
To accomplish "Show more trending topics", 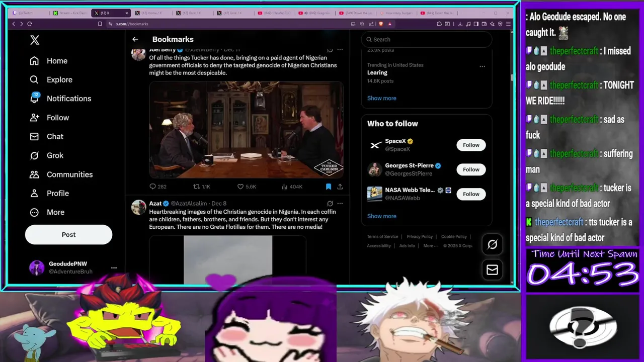I will (x=381, y=98).
